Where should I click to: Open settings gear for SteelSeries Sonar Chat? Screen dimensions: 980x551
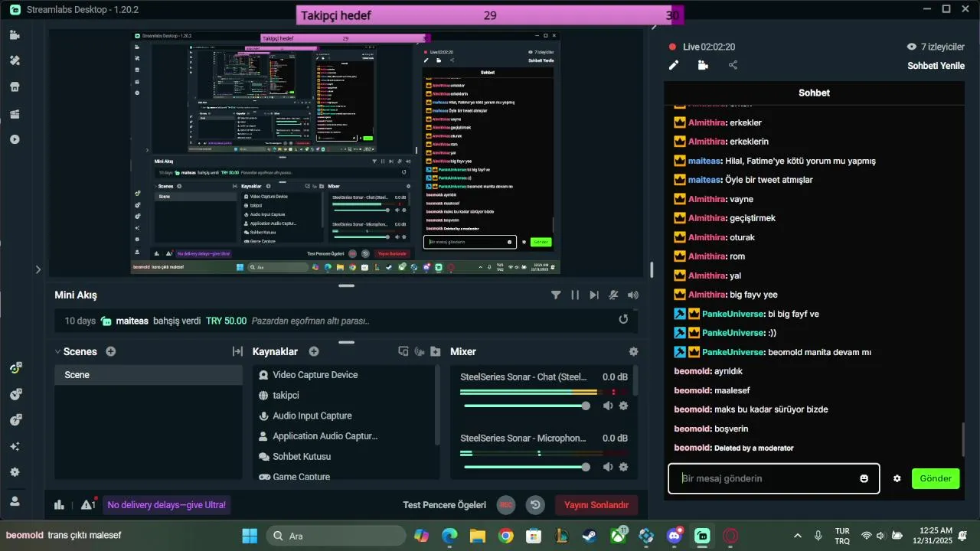tap(623, 406)
